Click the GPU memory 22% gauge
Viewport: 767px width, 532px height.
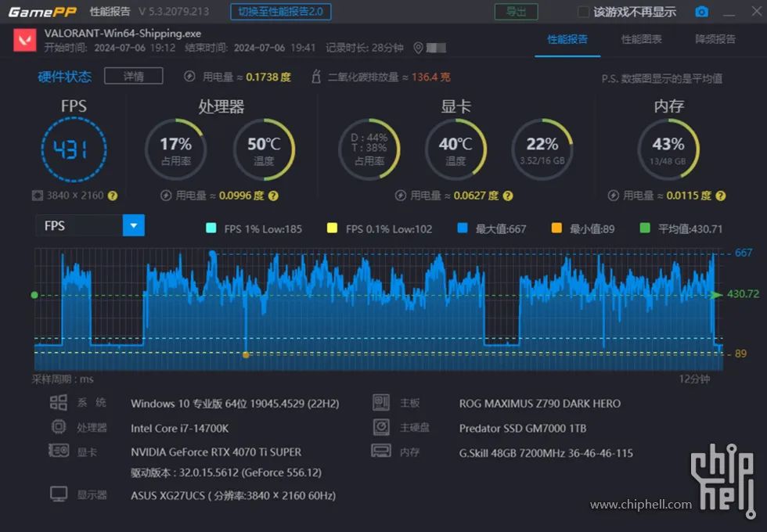pos(542,149)
